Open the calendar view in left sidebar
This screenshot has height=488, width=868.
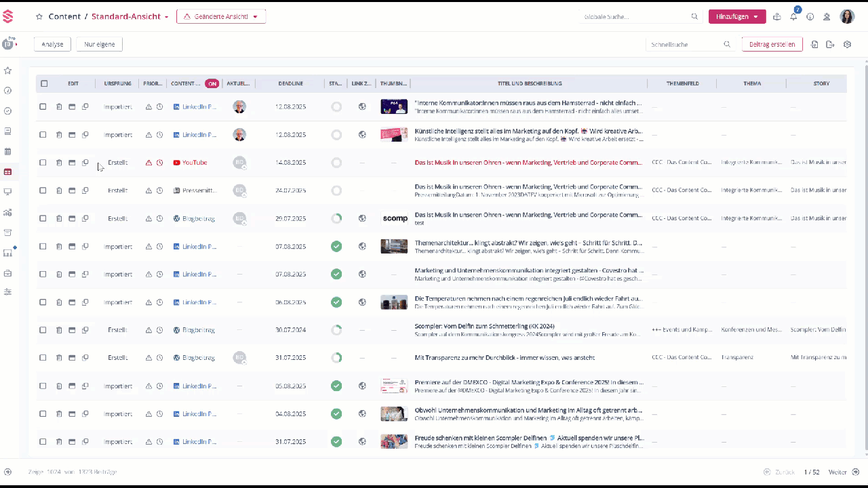(x=8, y=151)
